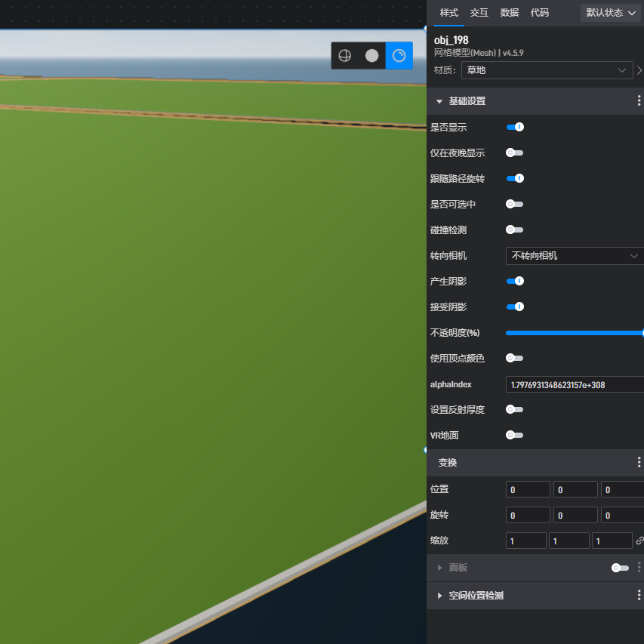Enable the 面板 section switch
This screenshot has width=644, height=644.
point(620,568)
